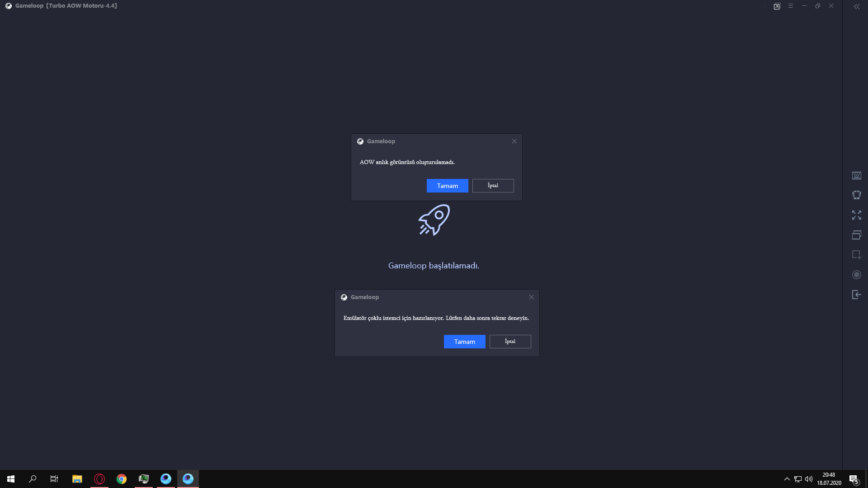Image resolution: width=868 pixels, height=488 pixels.
Task: Switch to Opera browser on the taskbar
Action: tap(99, 479)
